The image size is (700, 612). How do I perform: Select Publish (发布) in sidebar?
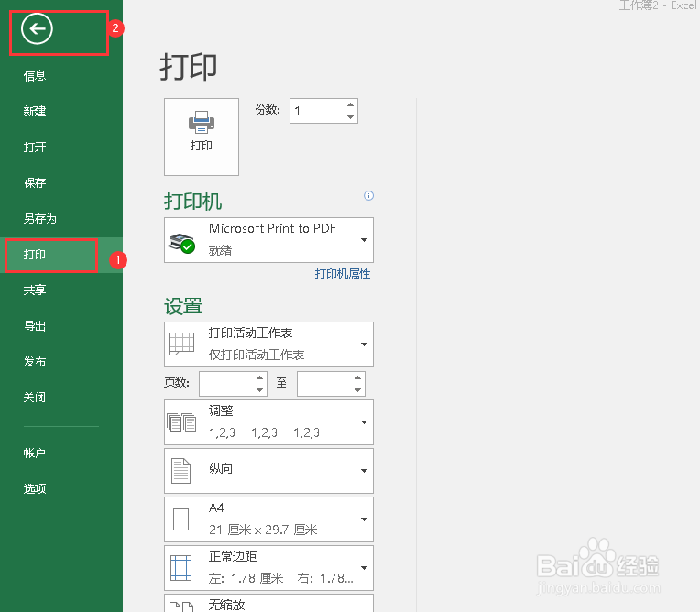35,362
